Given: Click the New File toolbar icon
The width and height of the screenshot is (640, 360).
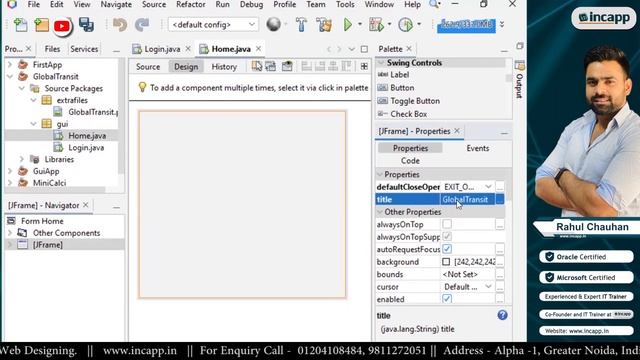Looking at the screenshot, I should [x=20, y=25].
